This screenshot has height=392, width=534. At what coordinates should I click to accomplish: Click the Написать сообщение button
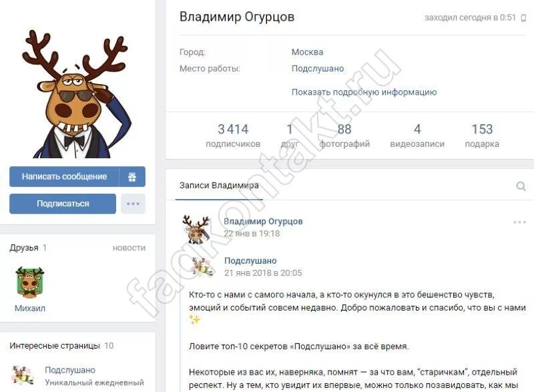64,176
